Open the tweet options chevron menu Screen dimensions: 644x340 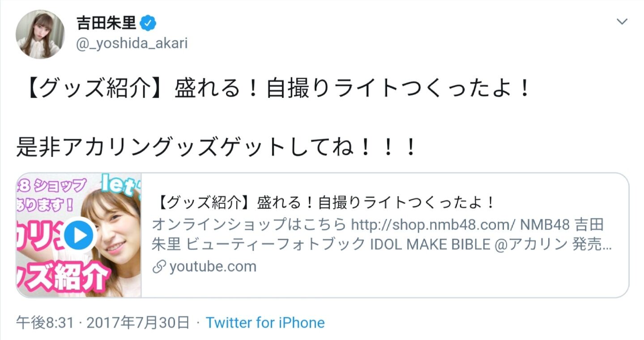click(622, 22)
